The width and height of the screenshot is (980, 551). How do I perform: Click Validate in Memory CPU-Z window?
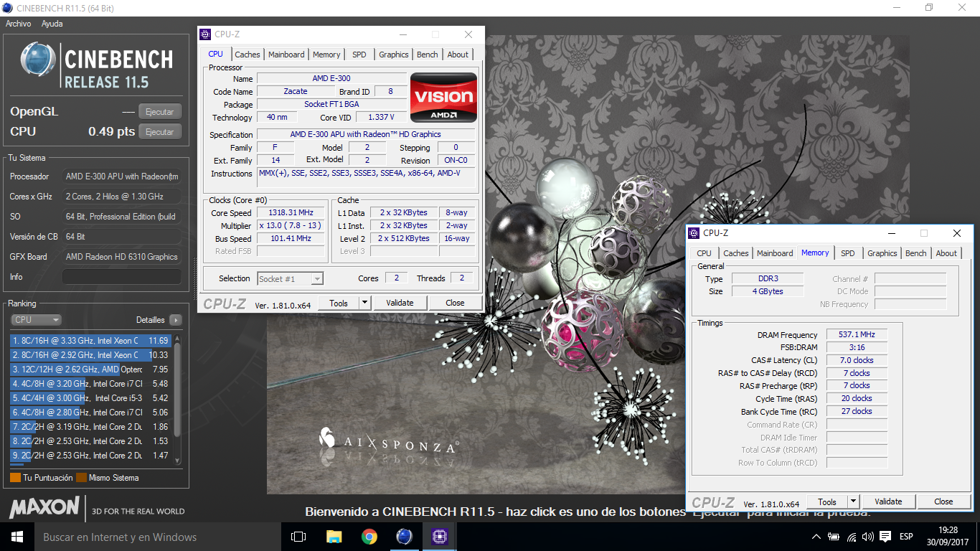888,501
